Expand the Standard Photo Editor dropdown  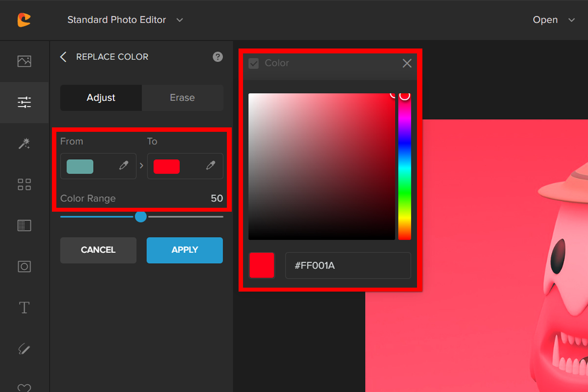tap(179, 20)
